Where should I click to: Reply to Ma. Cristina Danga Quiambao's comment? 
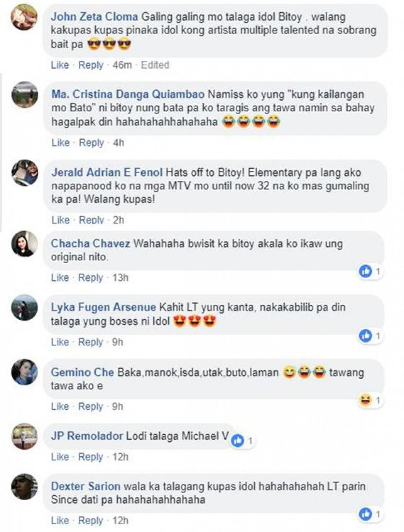(91, 143)
